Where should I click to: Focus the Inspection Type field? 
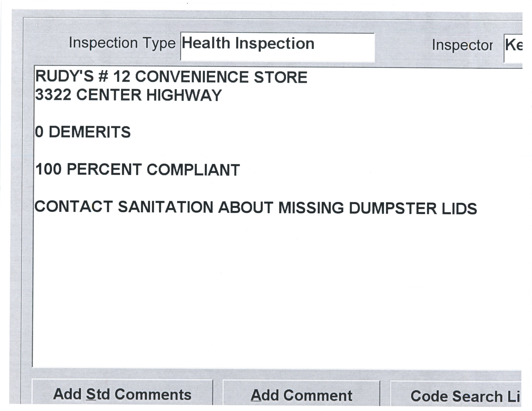pyautogui.click(x=277, y=47)
